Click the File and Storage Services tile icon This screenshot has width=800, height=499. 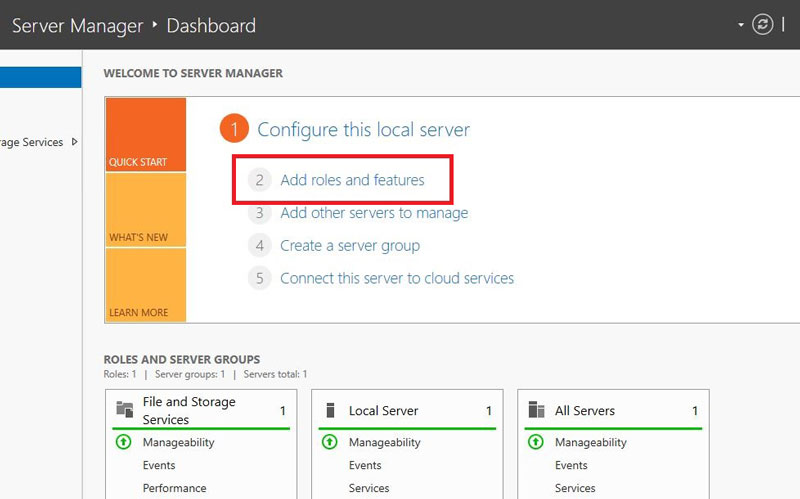pos(124,410)
